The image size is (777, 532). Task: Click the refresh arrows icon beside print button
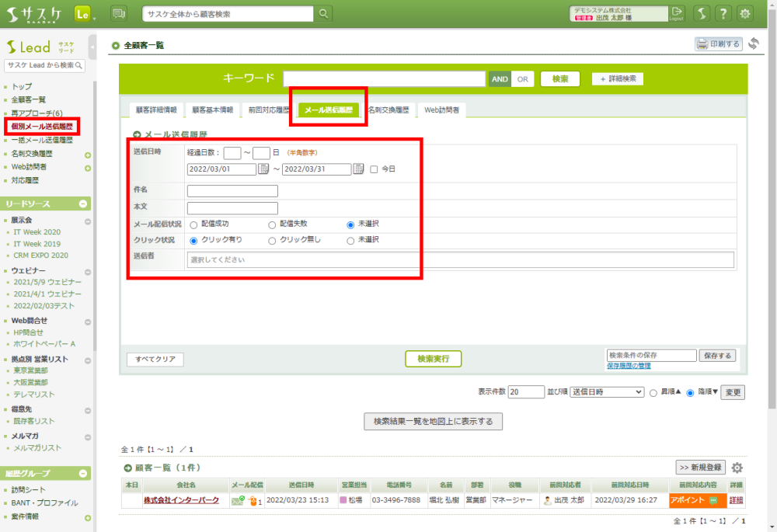coord(754,44)
